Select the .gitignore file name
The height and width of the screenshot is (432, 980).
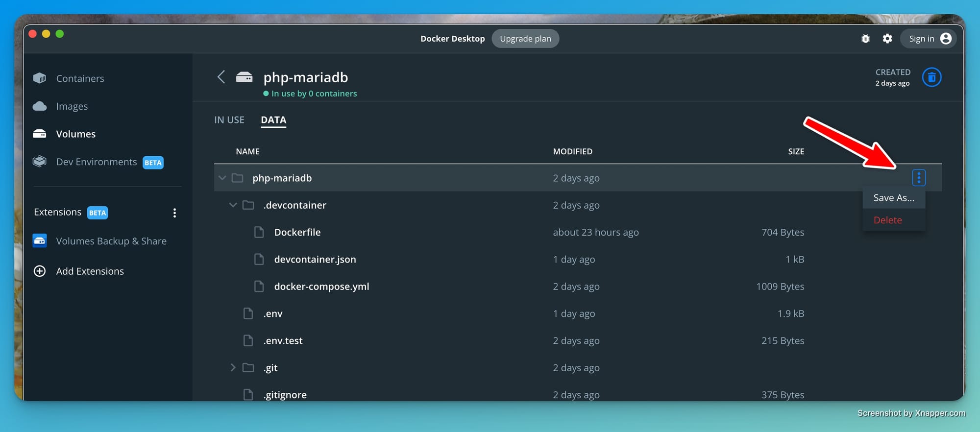tap(285, 394)
